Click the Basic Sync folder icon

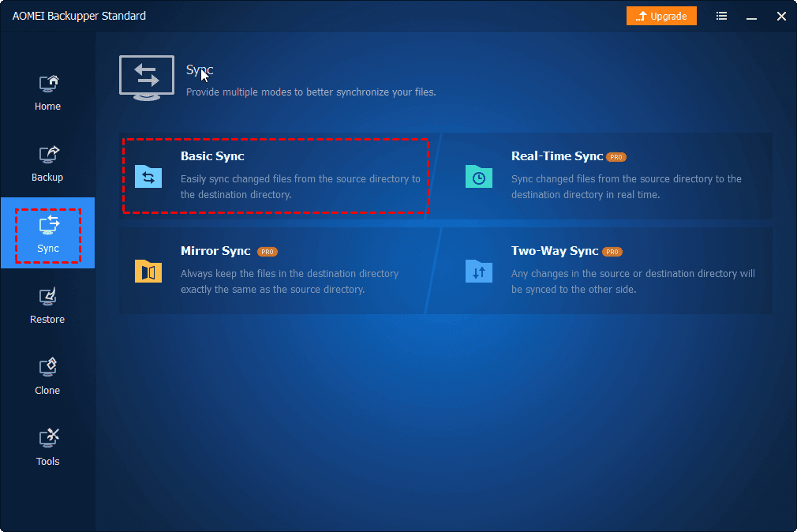click(148, 177)
